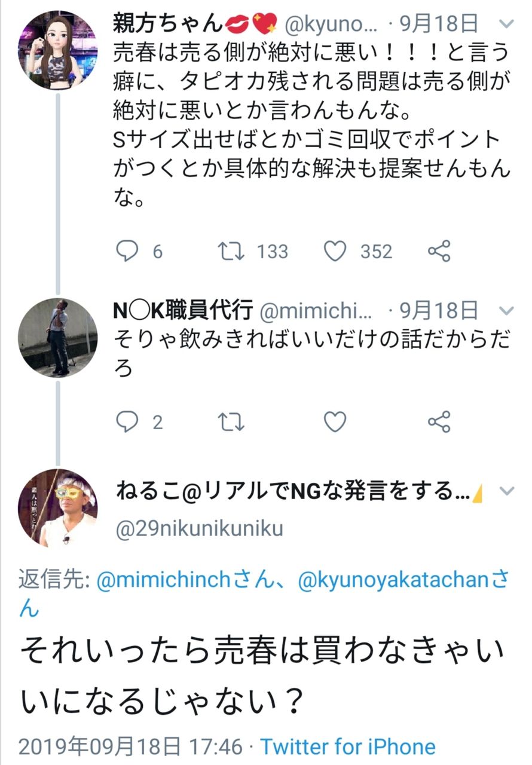Open options chevron on N○K職員代行's tweet

(x=506, y=310)
